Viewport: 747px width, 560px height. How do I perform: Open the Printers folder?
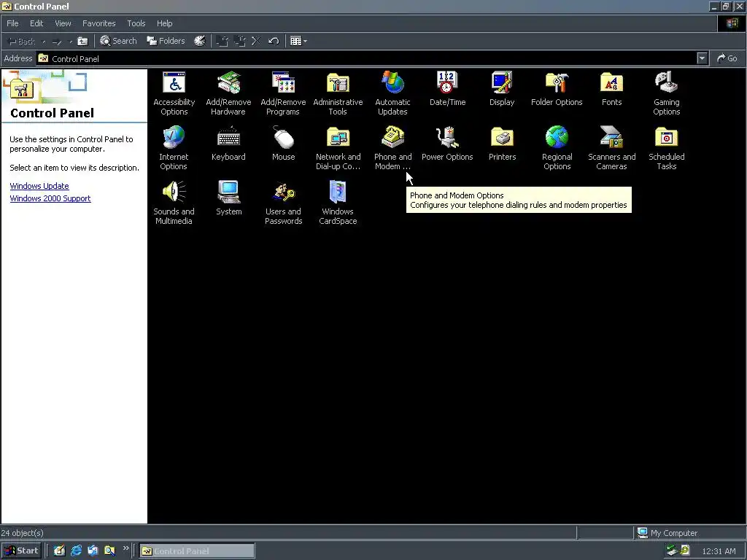click(502, 144)
